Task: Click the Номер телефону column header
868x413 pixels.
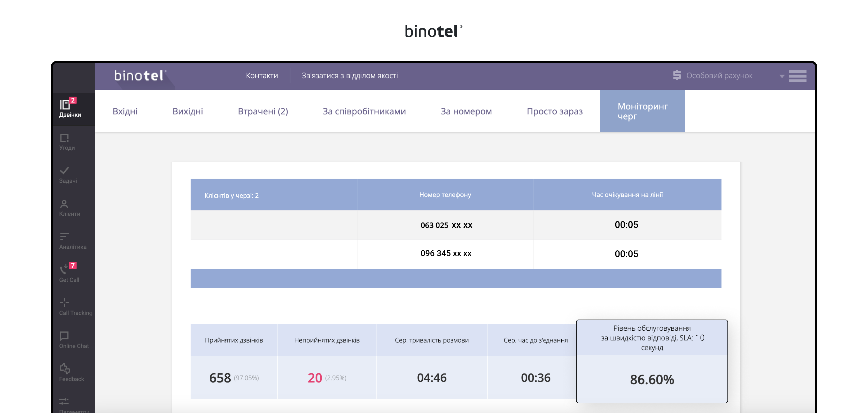Action: pyautogui.click(x=445, y=195)
